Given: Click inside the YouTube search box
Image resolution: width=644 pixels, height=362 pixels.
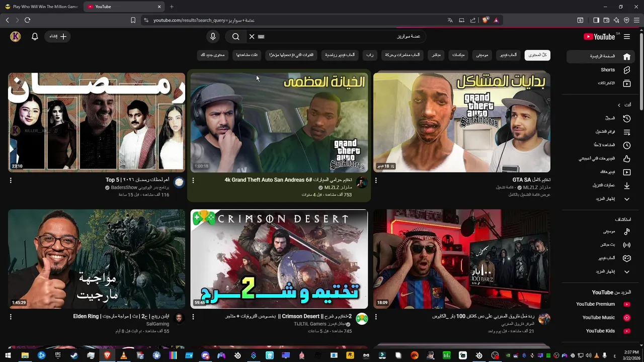Looking at the screenshot, I should coord(337,37).
